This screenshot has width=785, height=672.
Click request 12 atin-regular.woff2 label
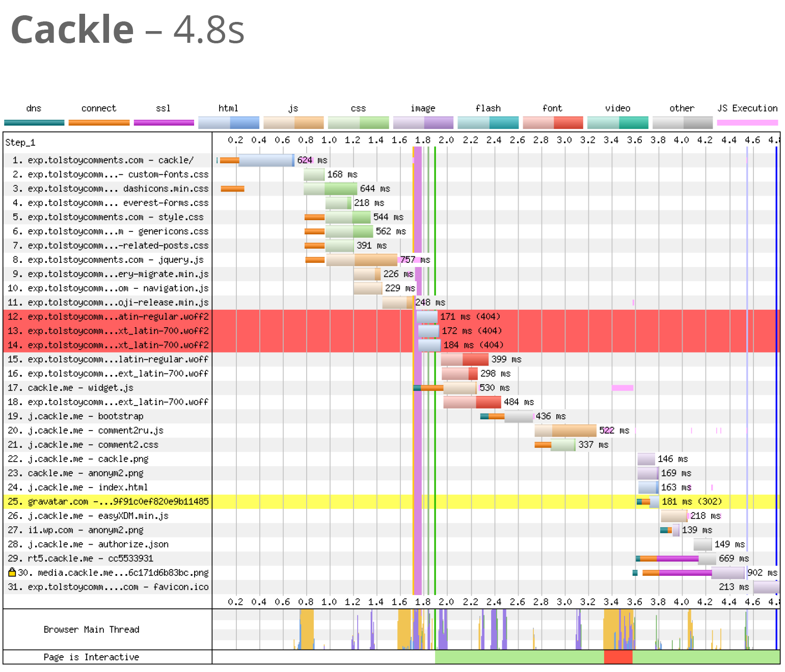[108, 317]
